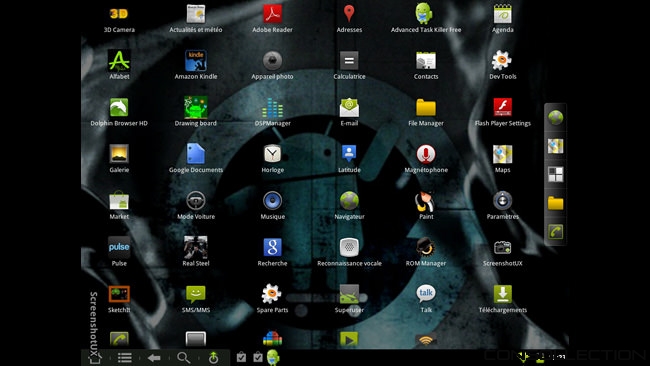The height and width of the screenshot is (366, 650).
Task: Tap the second checkmark notification icon
Action: 258,357
